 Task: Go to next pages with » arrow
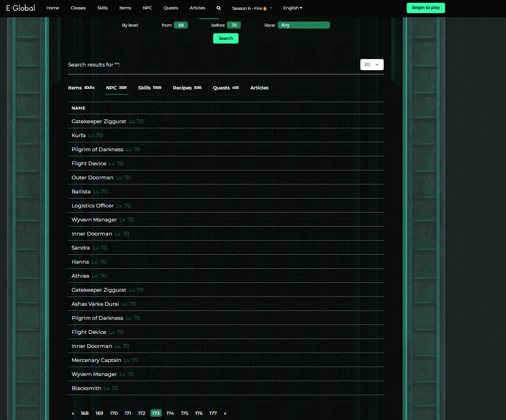point(225,413)
